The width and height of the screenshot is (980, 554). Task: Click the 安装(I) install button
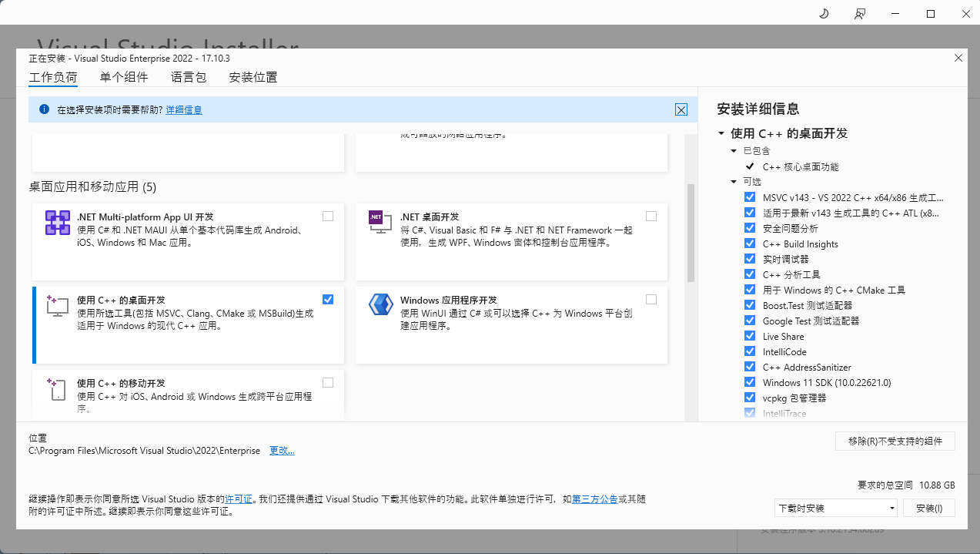click(929, 509)
